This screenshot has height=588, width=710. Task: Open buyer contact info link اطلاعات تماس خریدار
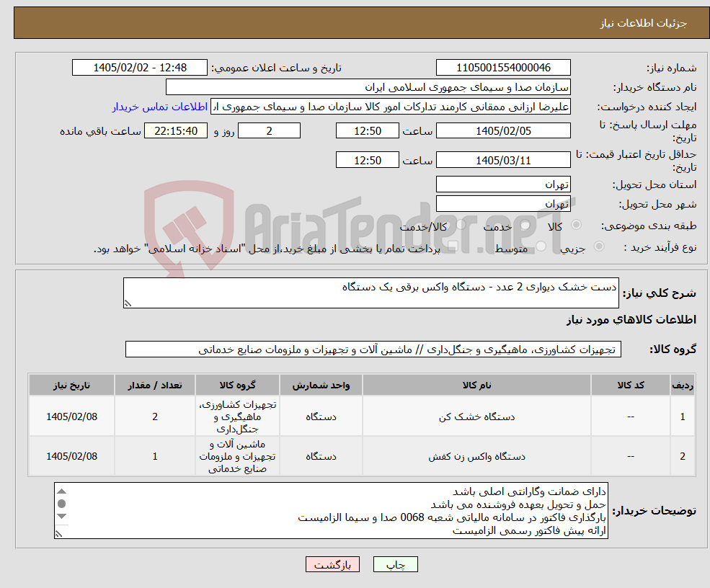coord(160,107)
